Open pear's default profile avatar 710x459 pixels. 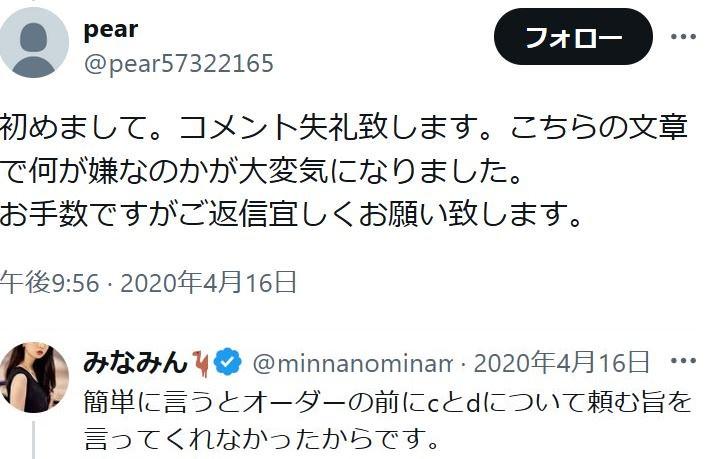(x=34, y=42)
